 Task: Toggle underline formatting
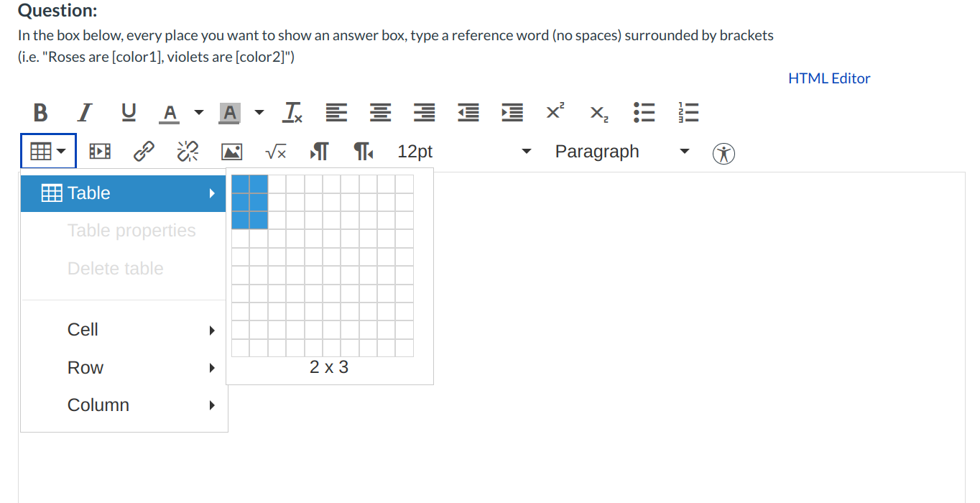point(129,113)
